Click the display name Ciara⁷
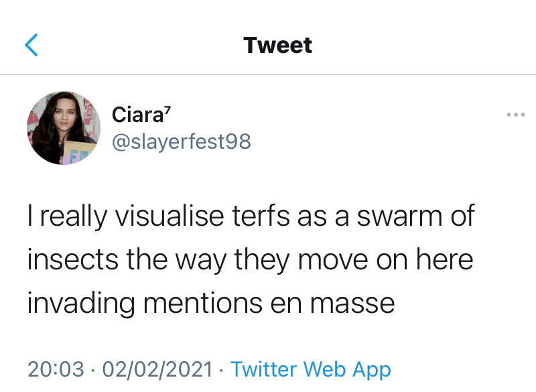The width and height of the screenshot is (536, 392). [x=138, y=115]
